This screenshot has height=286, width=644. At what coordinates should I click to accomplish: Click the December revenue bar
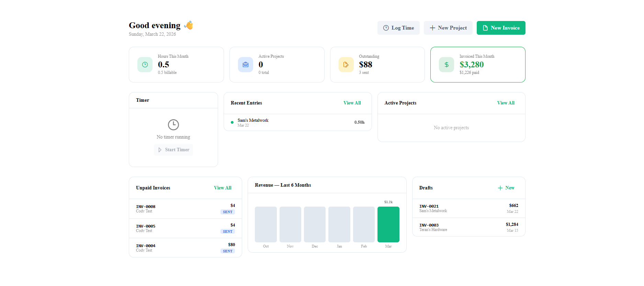coord(315,224)
